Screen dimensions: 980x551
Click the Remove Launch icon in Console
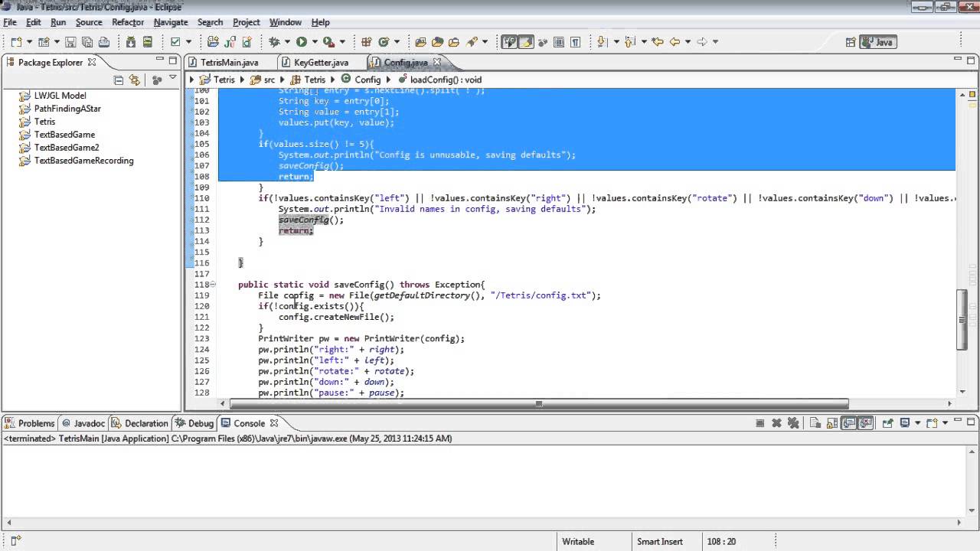point(776,423)
